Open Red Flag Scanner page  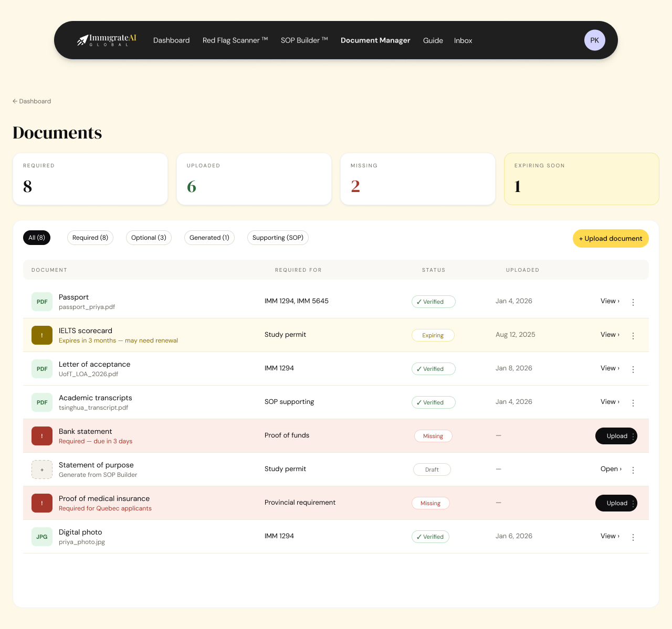point(235,40)
